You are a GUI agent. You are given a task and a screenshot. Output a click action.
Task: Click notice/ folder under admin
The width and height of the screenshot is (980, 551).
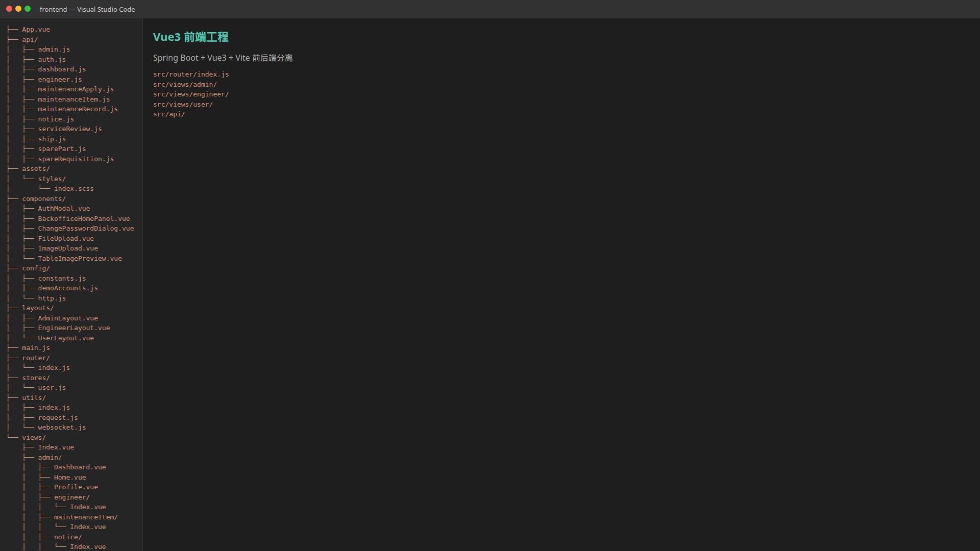[68, 537]
